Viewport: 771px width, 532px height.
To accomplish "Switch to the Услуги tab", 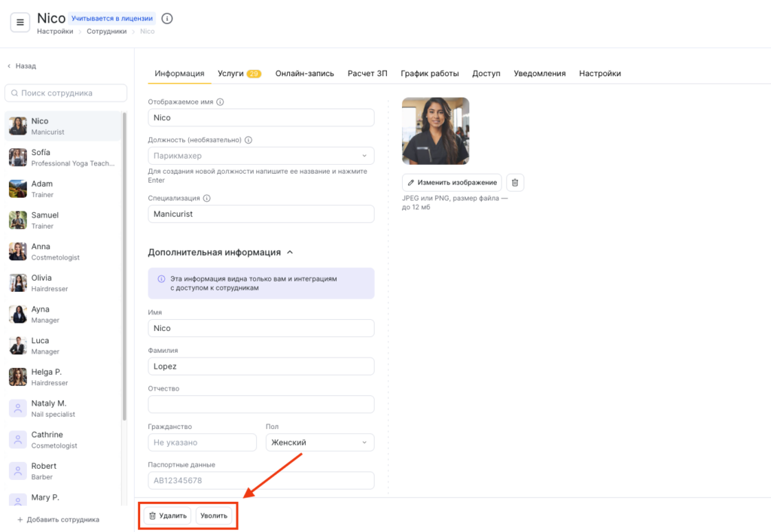I will [239, 74].
